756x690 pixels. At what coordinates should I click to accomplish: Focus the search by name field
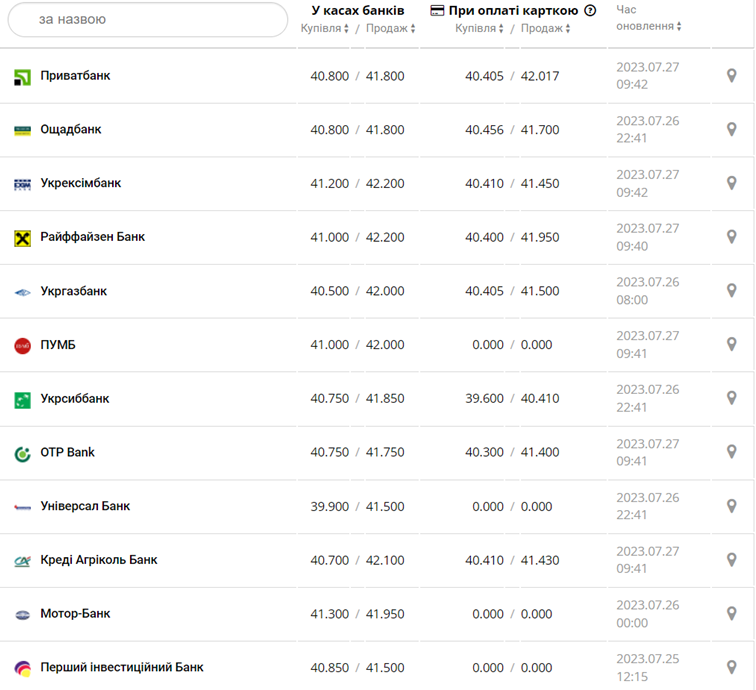click(148, 19)
